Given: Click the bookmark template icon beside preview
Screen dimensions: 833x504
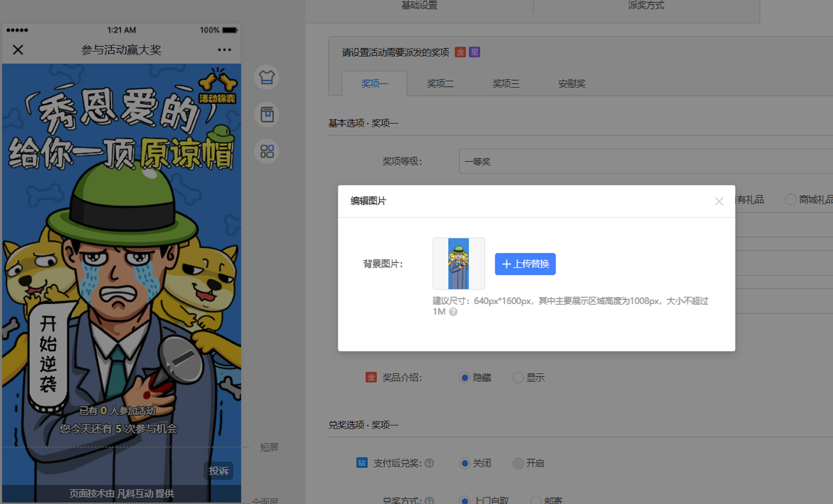Looking at the screenshot, I should [x=266, y=114].
